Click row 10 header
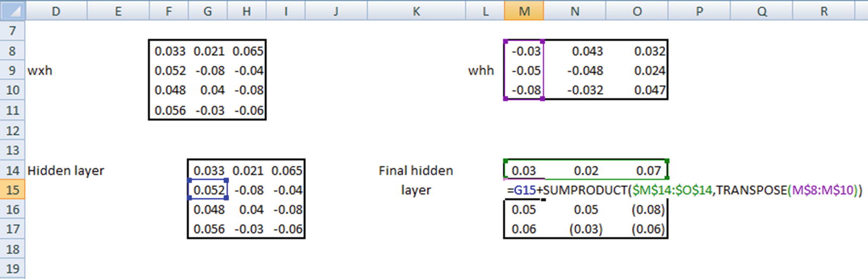 (x=12, y=90)
